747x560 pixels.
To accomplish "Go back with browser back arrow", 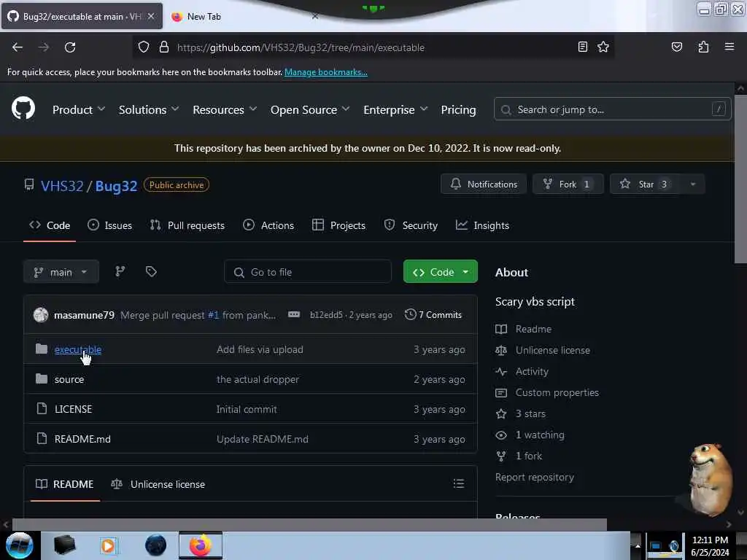I will click(18, 47).
